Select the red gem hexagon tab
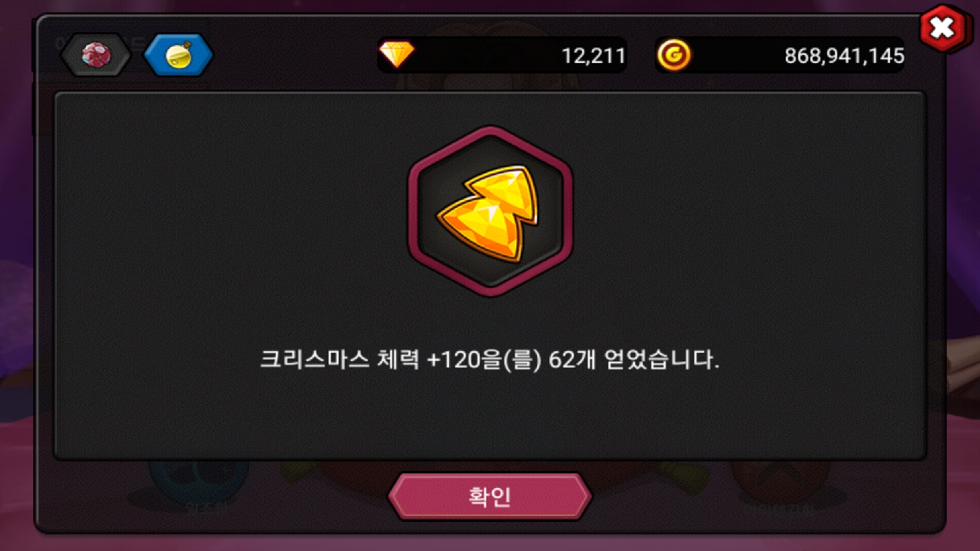Viewport: 980px width, 551px height. (x=95, y=55)
